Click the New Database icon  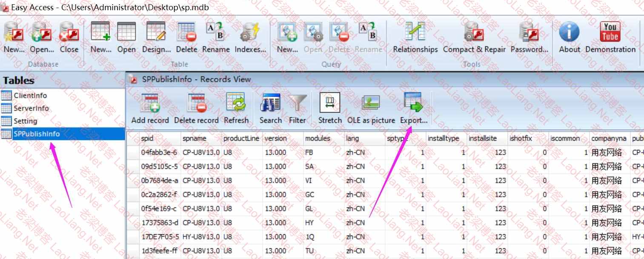pos(14,33)
